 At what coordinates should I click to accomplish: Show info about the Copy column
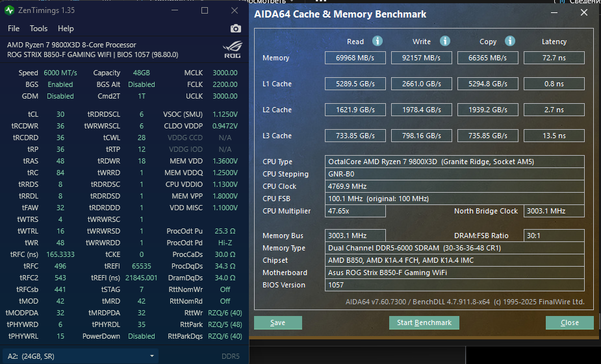510,41
